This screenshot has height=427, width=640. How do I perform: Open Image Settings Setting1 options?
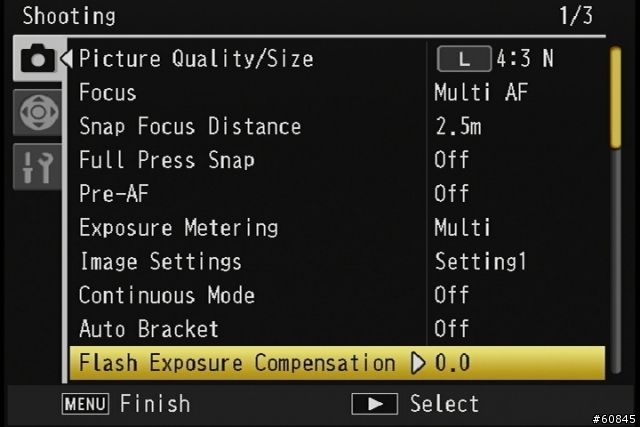[x=480, y=262]
